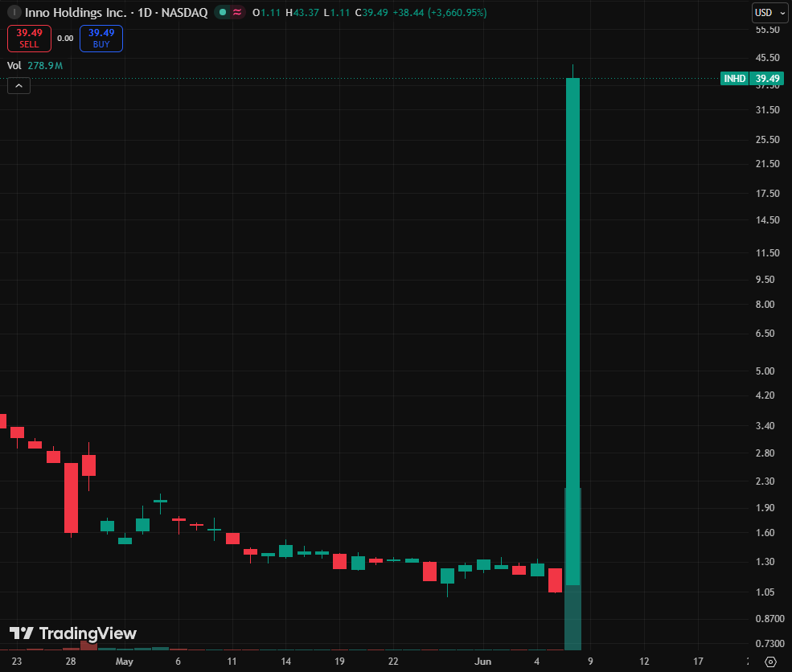Click the 1.05 price axis label

tap(765, 592)
